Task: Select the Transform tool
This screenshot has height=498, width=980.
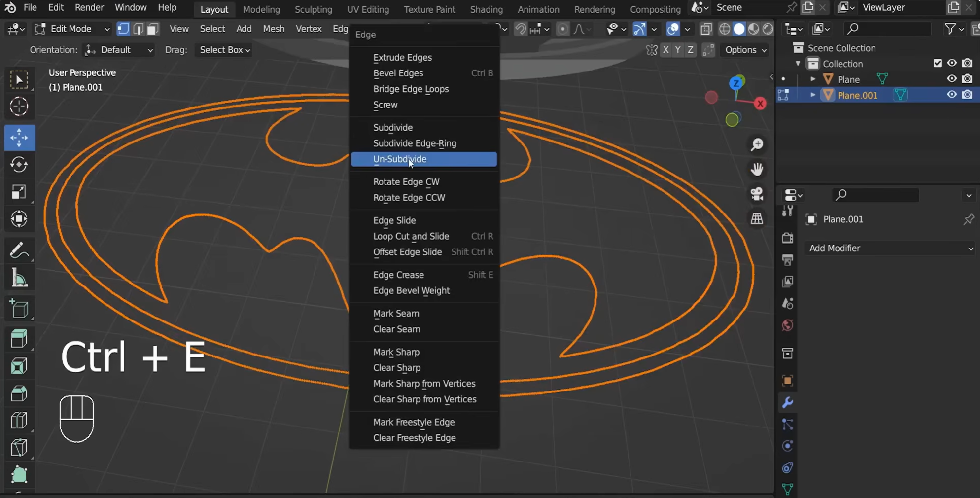Action: pos(19,219)
